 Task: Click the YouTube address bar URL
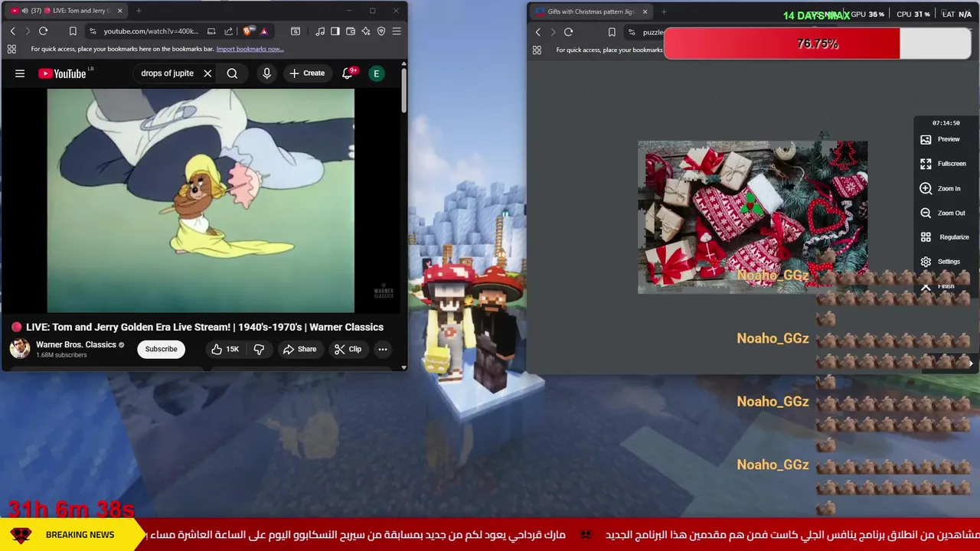[x=151, y=31]
